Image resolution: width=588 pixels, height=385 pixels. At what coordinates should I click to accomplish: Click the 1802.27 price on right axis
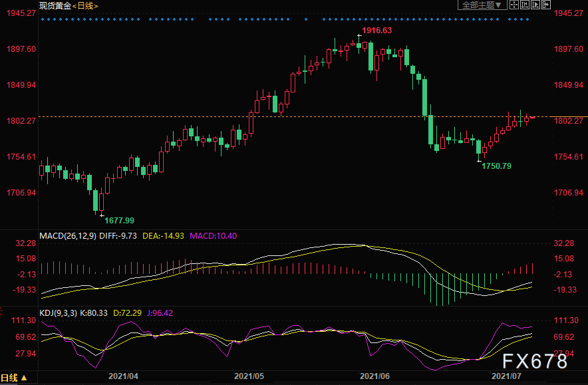click(568, 121)
